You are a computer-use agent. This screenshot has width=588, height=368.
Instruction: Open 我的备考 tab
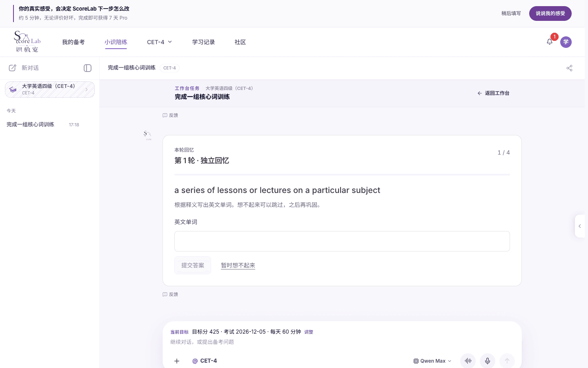point(73,42)
